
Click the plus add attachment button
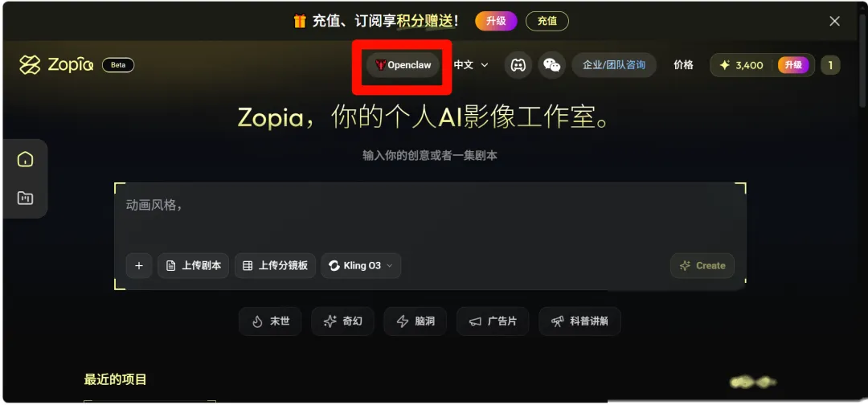coord(139,265)
